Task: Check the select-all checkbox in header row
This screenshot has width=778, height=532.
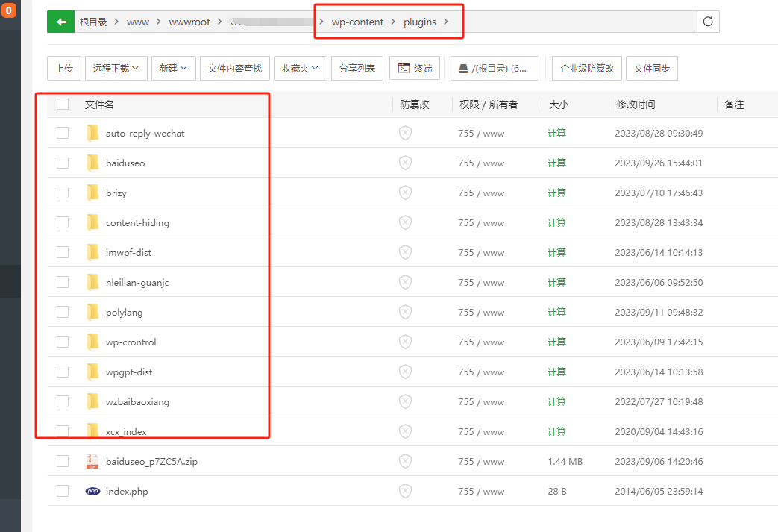Action: 62,104
